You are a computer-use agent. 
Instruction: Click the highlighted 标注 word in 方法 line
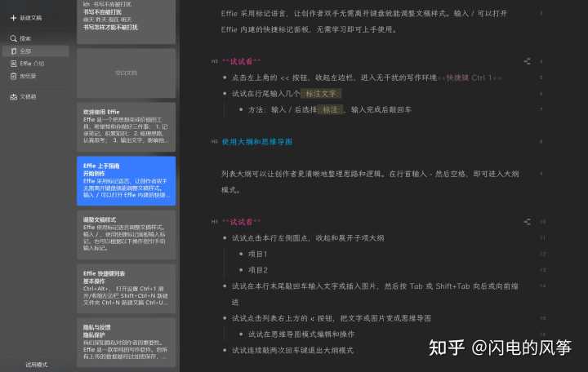pyautogui.click(x=331, y=110)
